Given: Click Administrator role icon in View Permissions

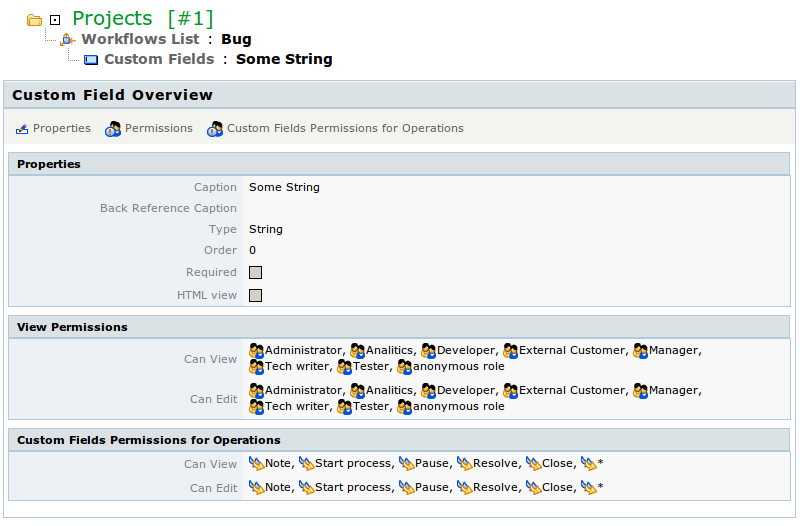Looking at the screenshot, I should 256,350.
